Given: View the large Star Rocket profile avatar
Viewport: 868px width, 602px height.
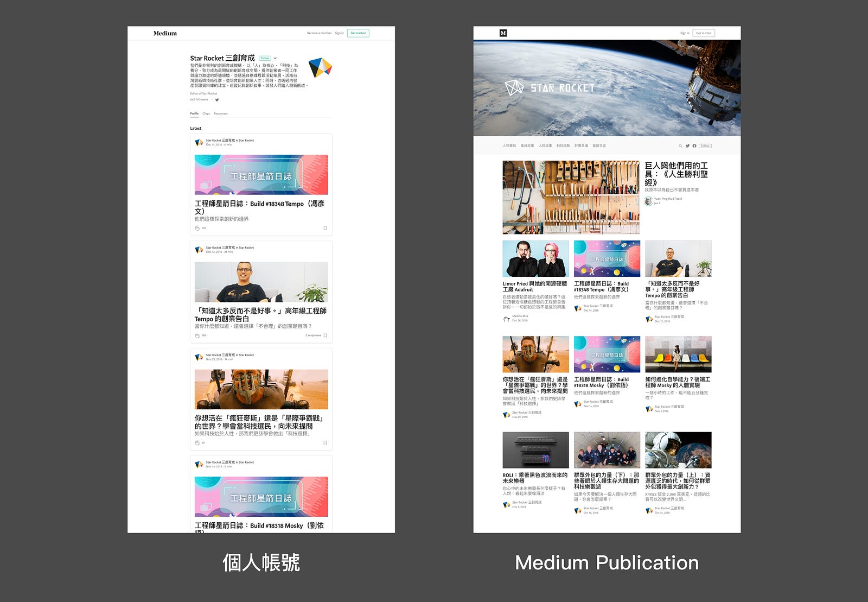Looking at the screenshot, I should click(320, 68).
